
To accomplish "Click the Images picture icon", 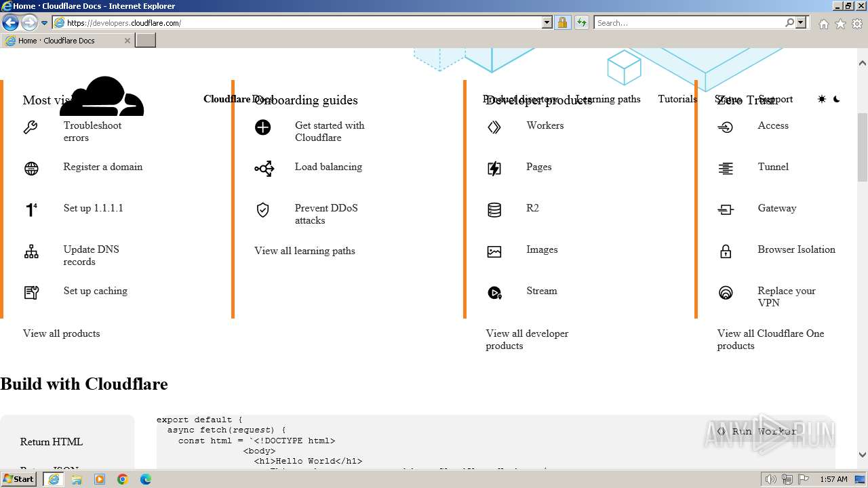I will [494, 252].
